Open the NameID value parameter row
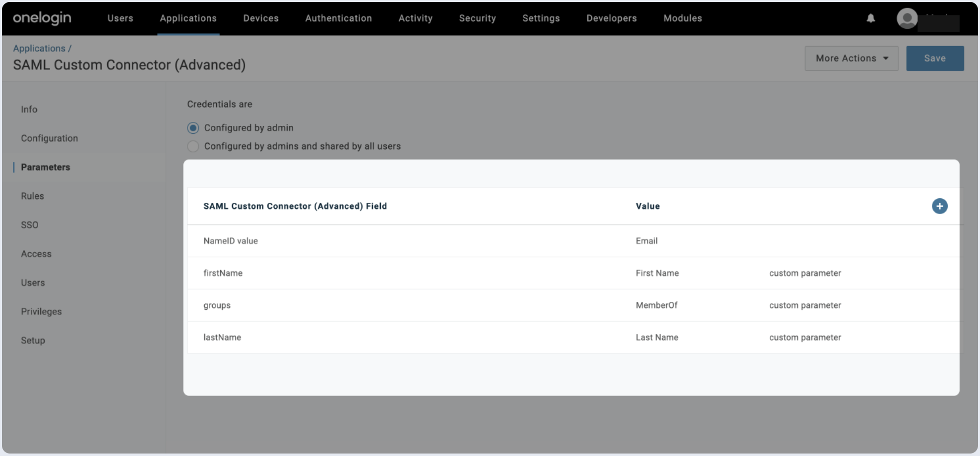The image size is (980, 456). coord(231,241)
